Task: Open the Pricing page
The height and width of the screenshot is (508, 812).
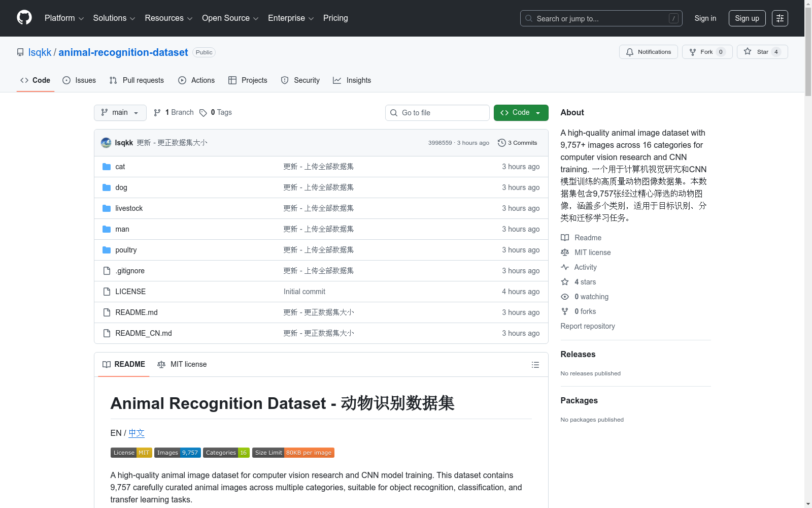Action: click(335, 18)
